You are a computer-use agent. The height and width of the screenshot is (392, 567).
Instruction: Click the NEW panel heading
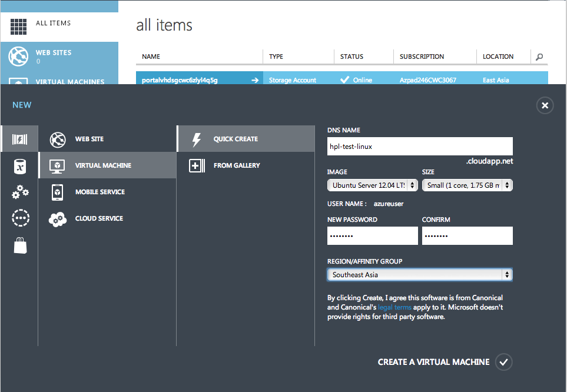[22, 105]
